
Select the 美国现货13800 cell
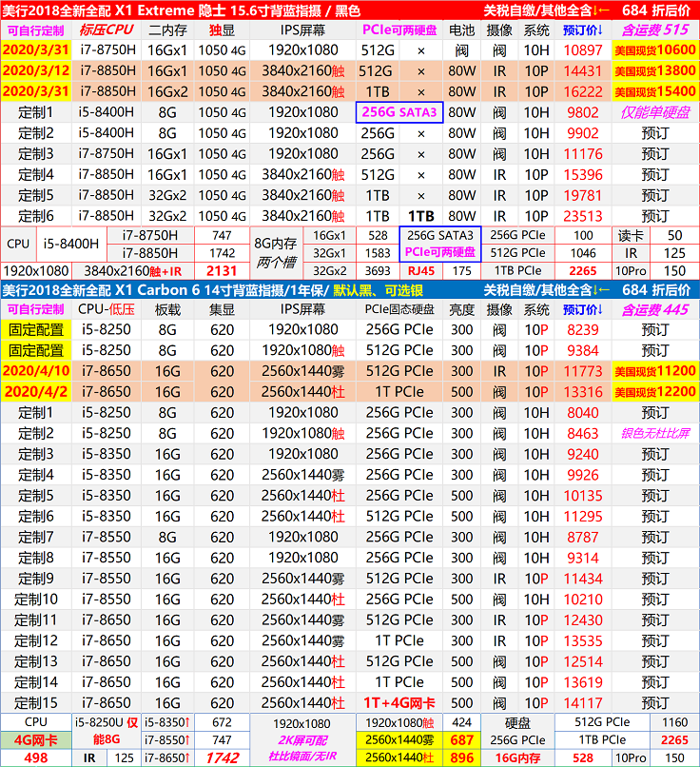click(x=654, y=70)
